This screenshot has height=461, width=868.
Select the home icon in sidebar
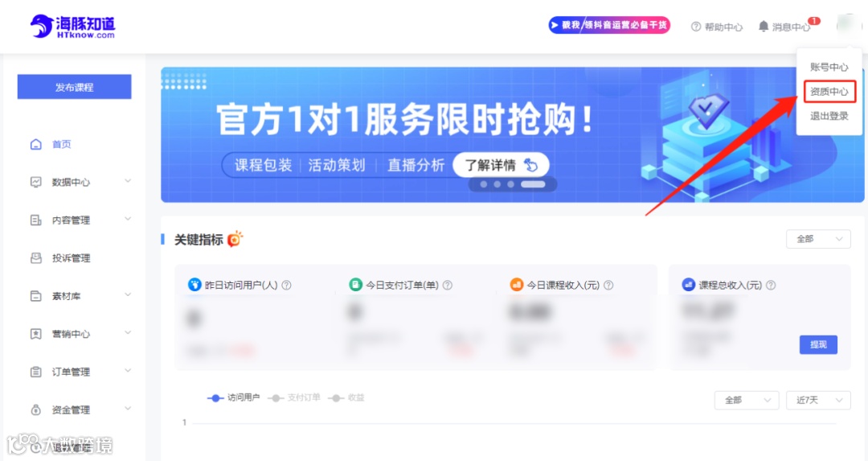click(36, 144)
